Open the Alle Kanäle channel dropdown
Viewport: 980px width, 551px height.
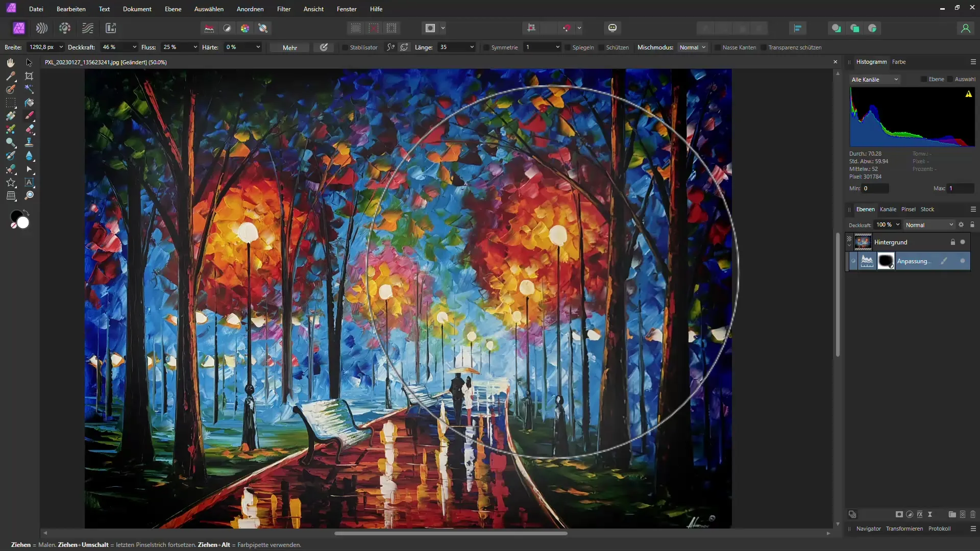point(875,80)
